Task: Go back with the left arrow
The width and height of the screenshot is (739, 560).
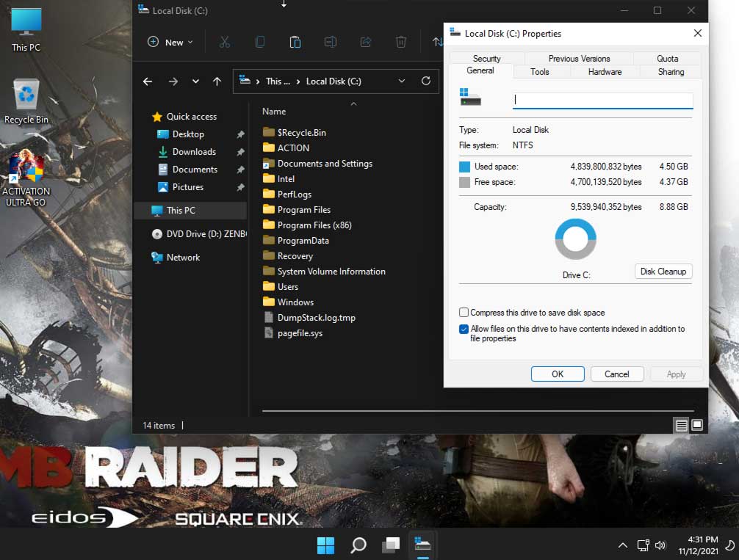Action: point(148,81)
